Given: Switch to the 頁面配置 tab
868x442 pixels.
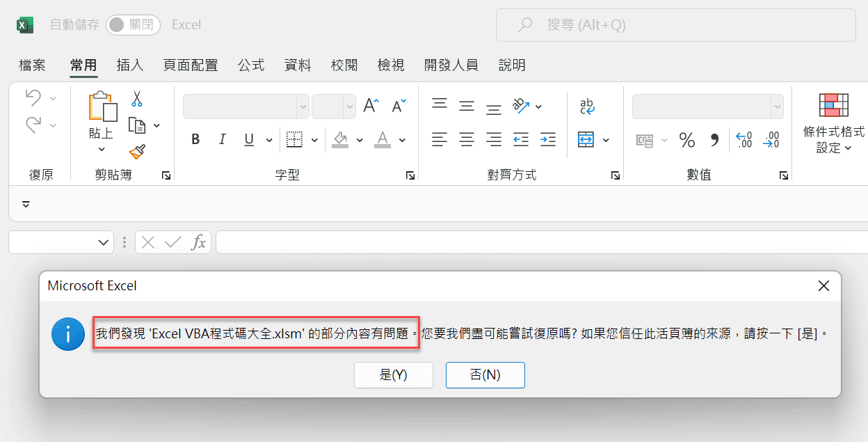Looking at the screenshot, I should (191, 65).
